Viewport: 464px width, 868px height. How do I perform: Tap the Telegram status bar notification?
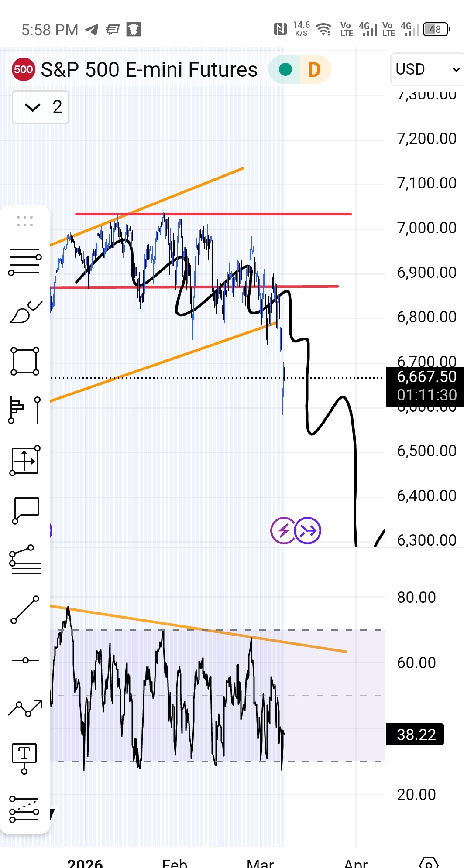92,30
